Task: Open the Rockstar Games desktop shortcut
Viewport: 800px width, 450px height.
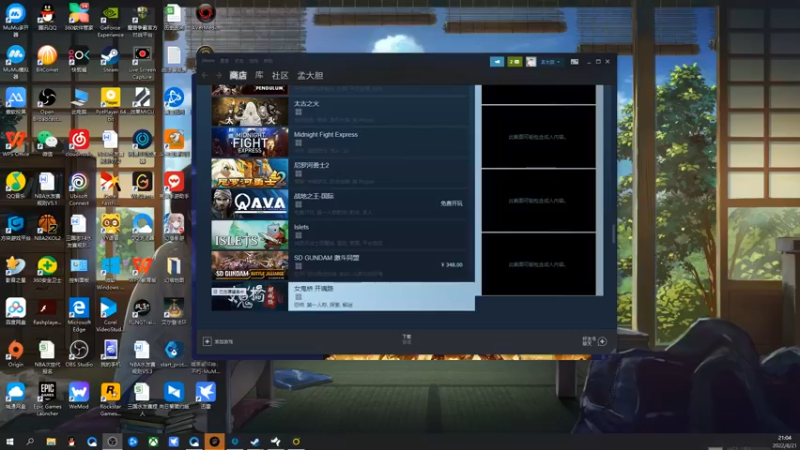Action: click(110, 399)
